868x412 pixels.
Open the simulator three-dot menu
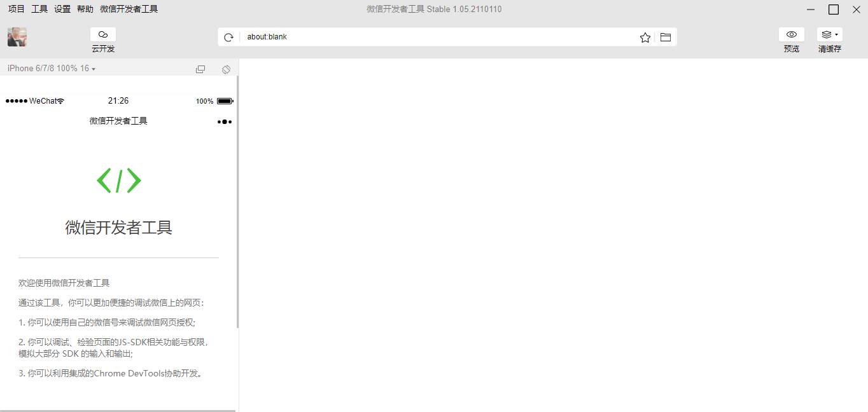click(x=225, y=121)
